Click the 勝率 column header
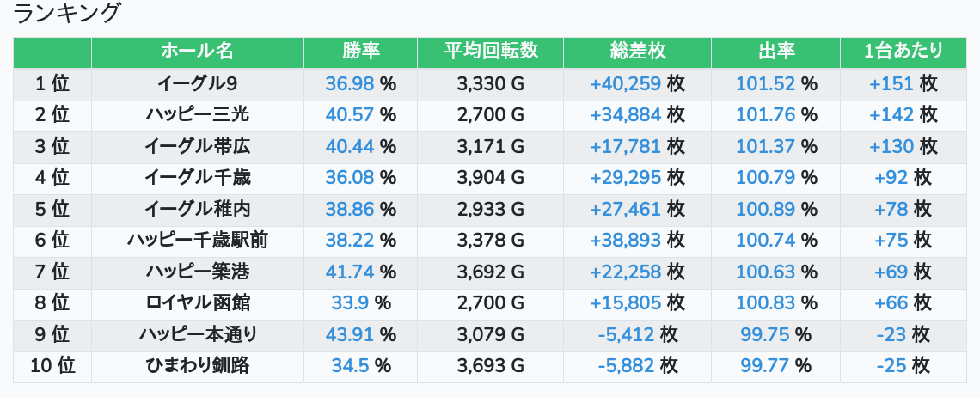This screenshot has width=980, height=397. click(x=360, y=52)
